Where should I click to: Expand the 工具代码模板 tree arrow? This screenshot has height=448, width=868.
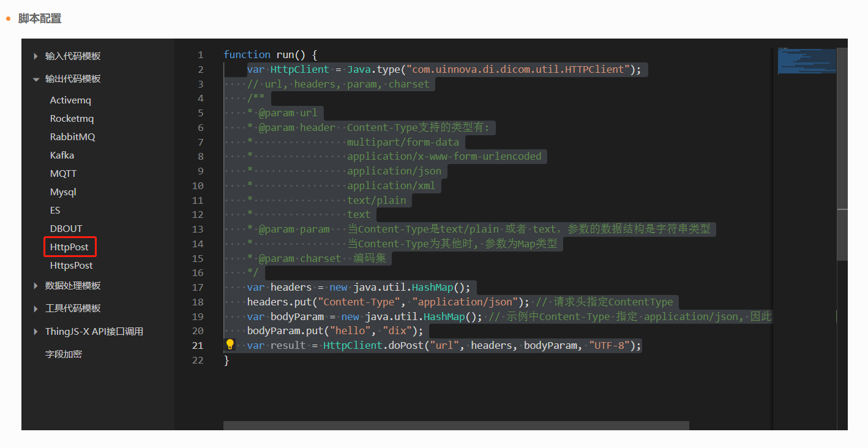tap(36, 308)
